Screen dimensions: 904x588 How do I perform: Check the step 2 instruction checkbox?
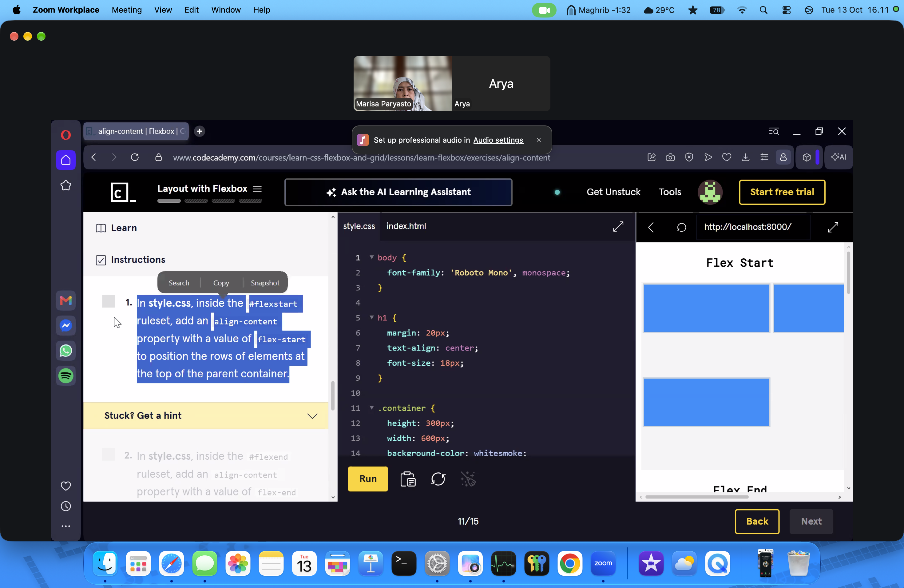(108, 454)
